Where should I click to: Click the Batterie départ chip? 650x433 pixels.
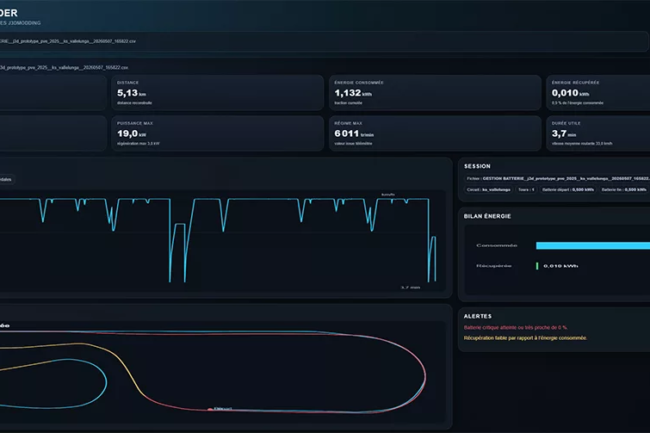(x=568, y=190)
